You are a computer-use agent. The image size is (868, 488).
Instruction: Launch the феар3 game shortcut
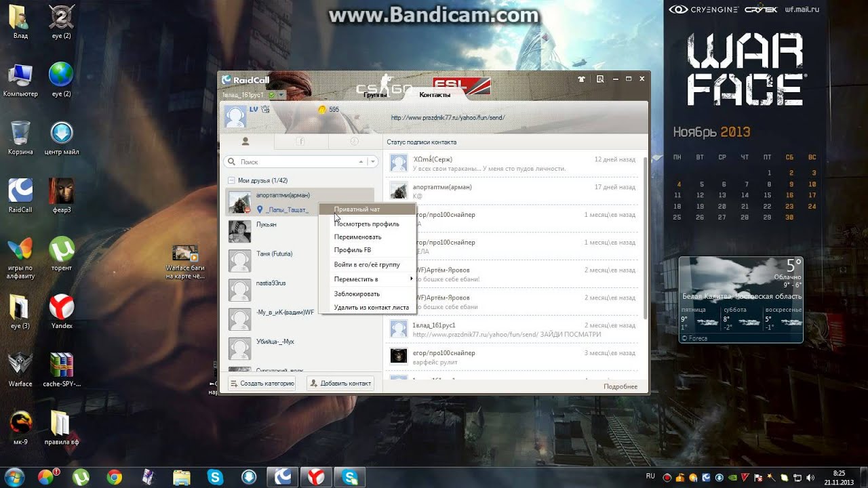pyautogui.click(x=62, y=195)
